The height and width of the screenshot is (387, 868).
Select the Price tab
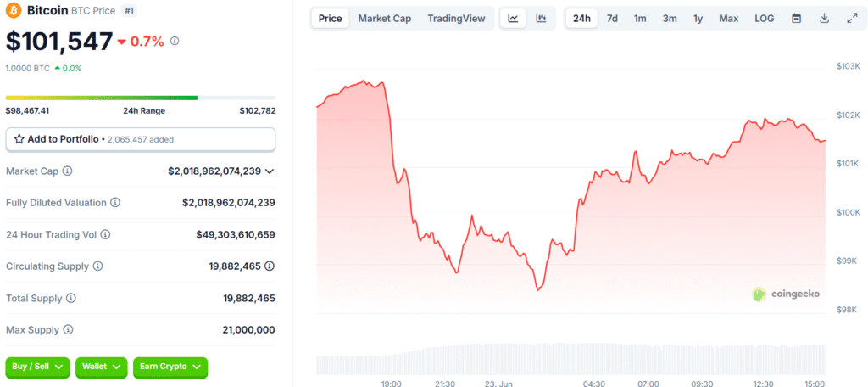(x=331, y=19)
